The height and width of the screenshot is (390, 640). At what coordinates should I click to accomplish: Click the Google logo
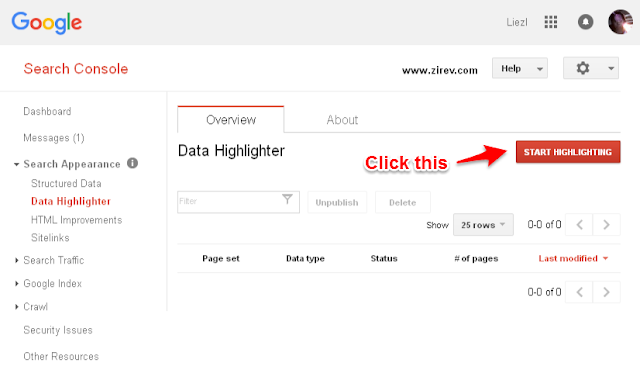point(47,22)
